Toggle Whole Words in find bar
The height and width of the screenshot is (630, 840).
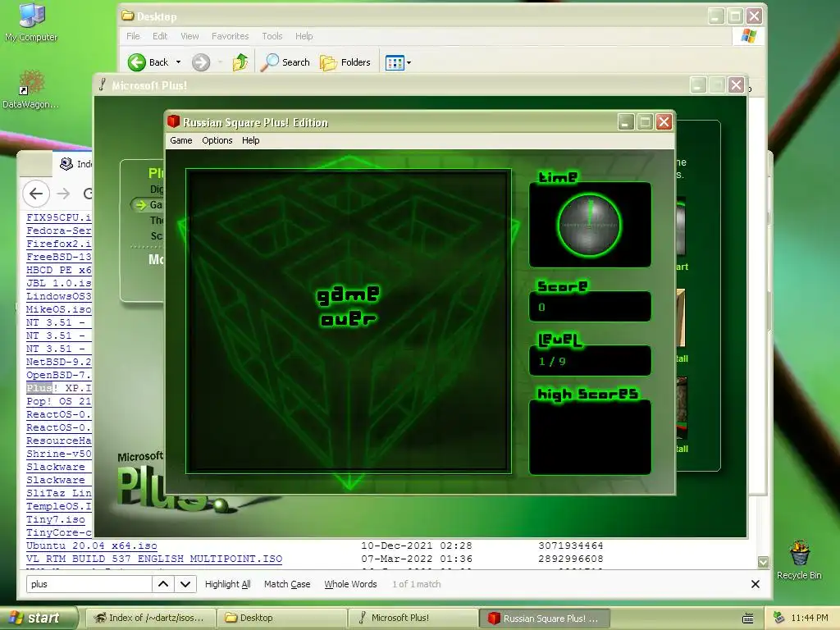click(x=350, y=584)
